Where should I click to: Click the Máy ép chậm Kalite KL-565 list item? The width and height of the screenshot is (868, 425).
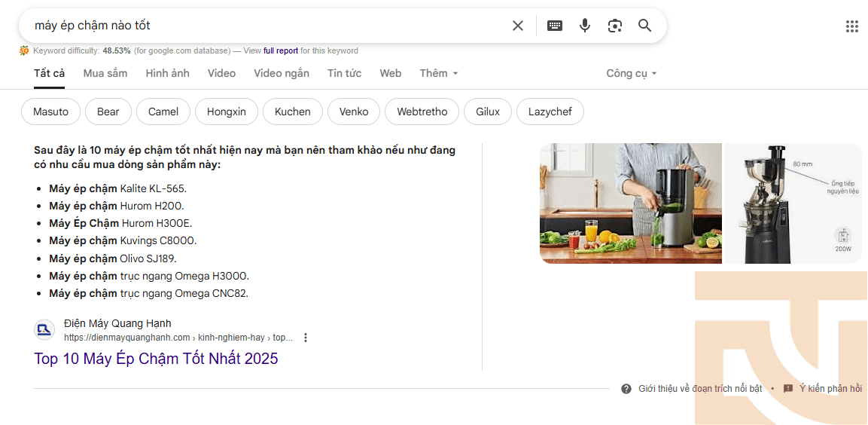118,188
